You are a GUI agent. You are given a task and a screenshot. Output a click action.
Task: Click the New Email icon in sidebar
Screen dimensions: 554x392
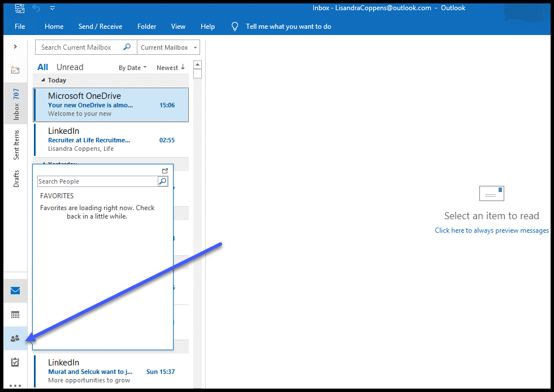(x=15, y=69)
